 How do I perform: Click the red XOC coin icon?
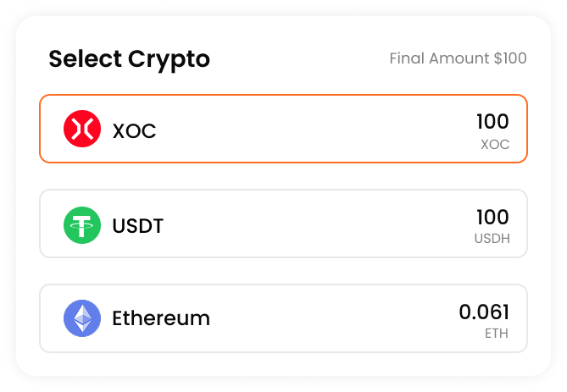[82, 129]
